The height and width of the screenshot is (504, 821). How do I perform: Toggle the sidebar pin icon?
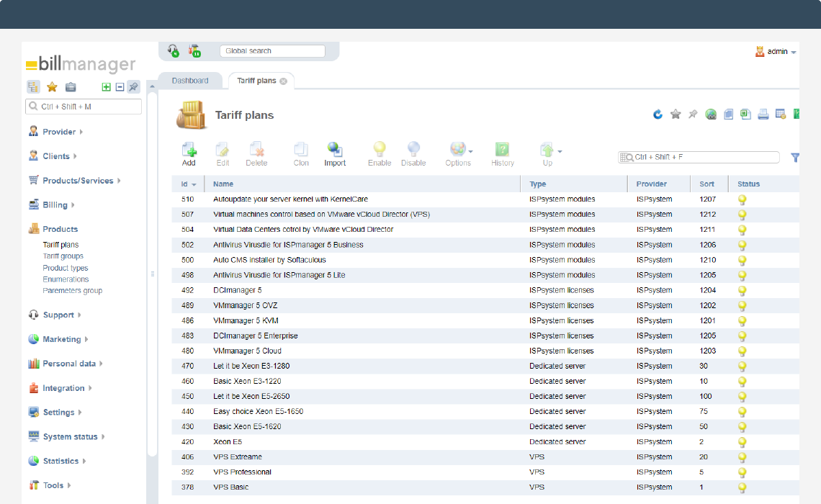(133, 87)
